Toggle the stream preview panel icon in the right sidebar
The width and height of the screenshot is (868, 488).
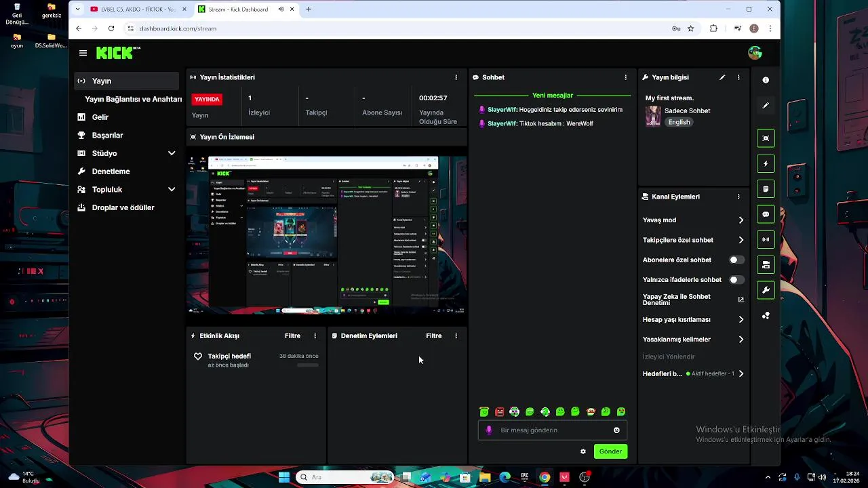766,138
